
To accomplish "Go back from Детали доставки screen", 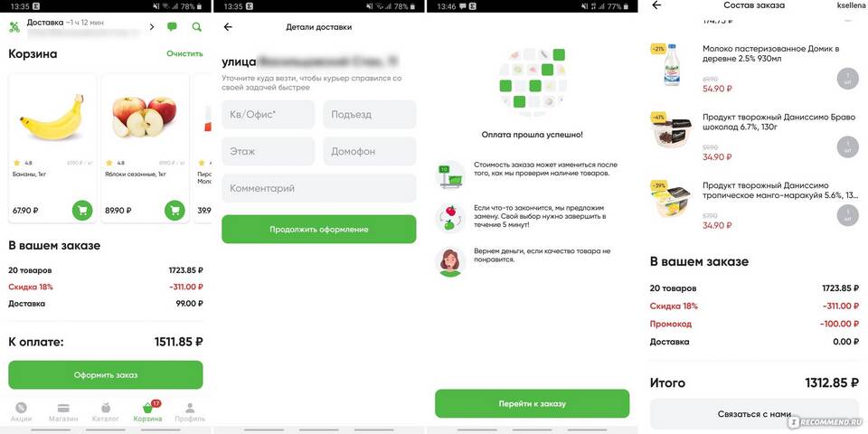I will (228, 27).
